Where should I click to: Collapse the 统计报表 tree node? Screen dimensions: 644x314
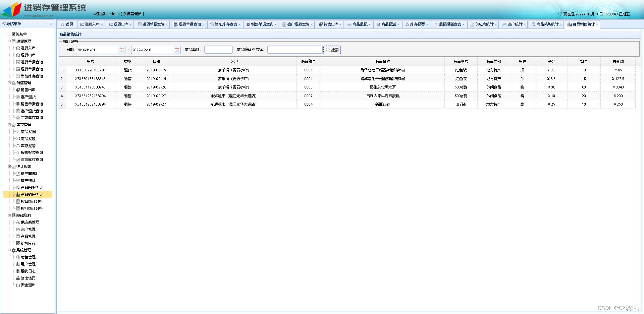coord(9,167)
